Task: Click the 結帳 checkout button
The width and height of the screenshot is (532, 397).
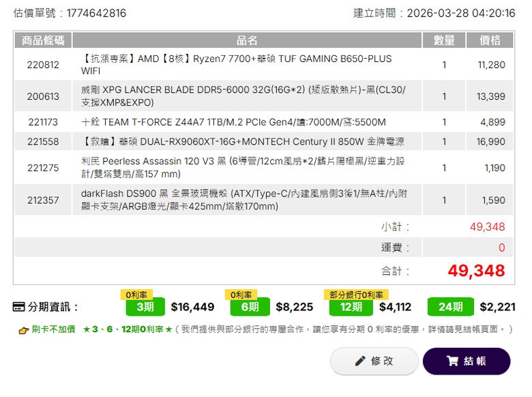Action: coord(467,361)
